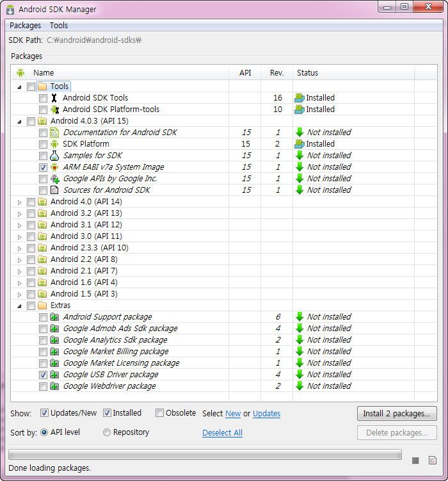448x481 pixels.
Task: Click the loading progress bar
Action: tap(205, 454)
